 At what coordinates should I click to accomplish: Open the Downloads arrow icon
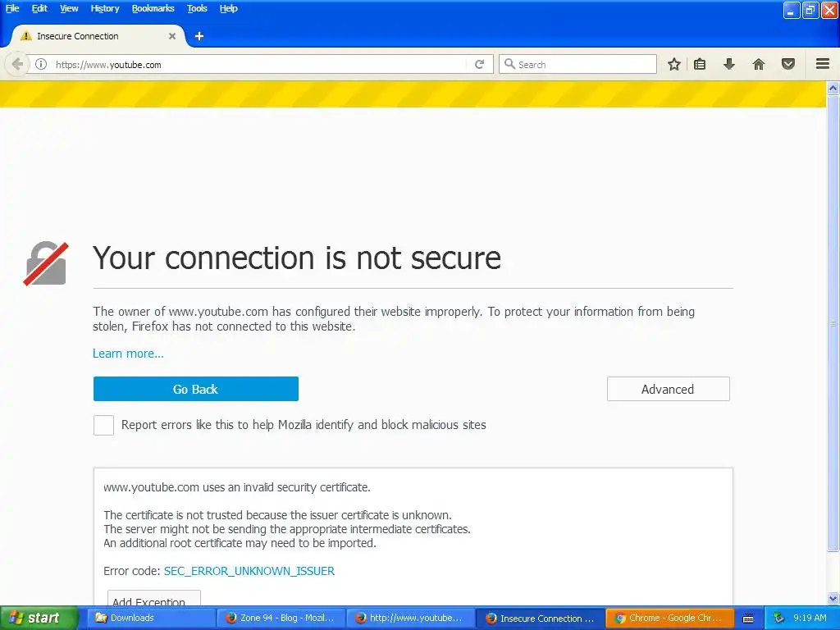[729, 64]
